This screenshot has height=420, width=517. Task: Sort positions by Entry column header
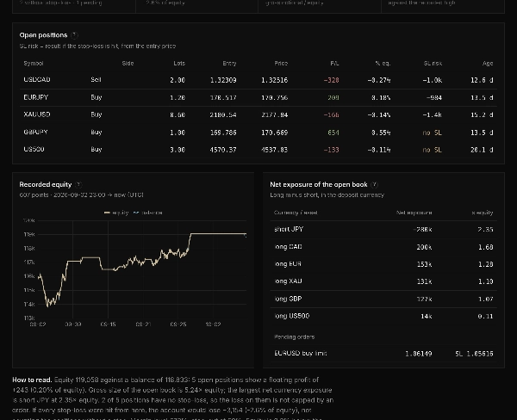tap(229, 63)
